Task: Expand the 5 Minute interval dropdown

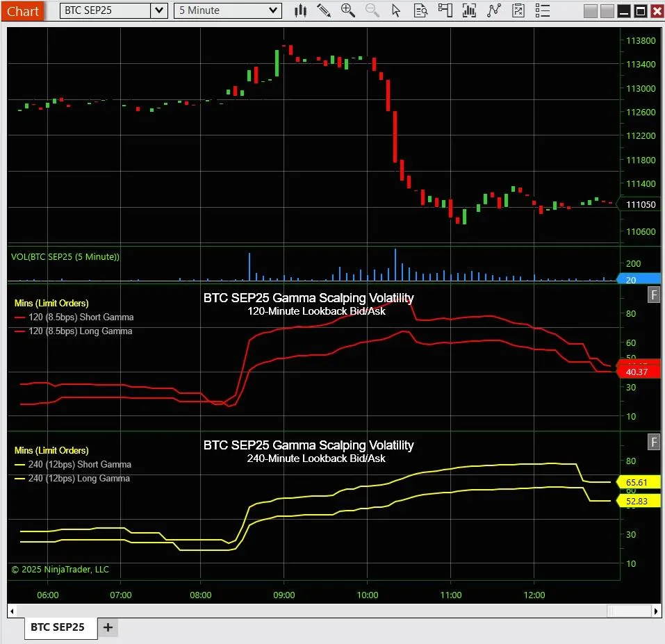Action: click(x=273, y=10)
